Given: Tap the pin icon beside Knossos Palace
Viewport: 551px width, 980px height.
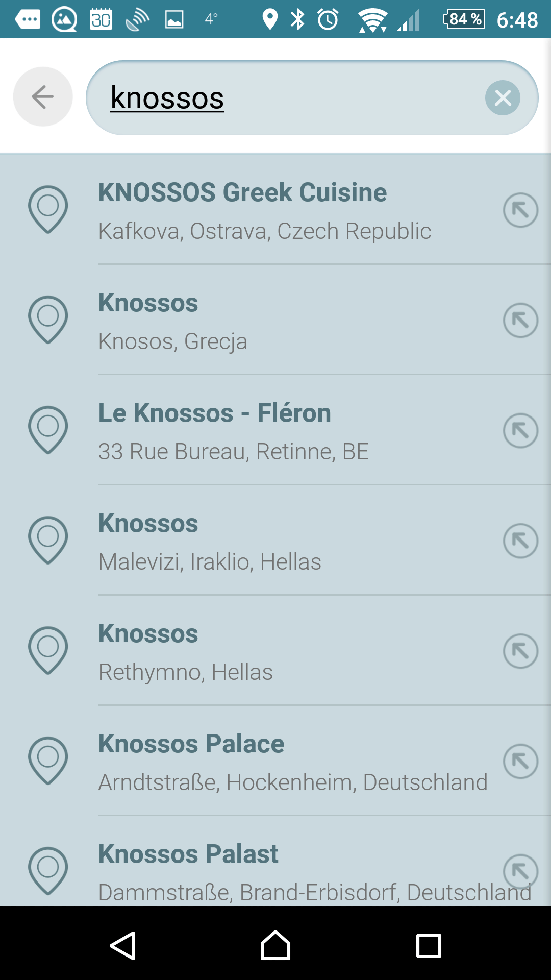Looking at the screenshot, I should point(48,760).
